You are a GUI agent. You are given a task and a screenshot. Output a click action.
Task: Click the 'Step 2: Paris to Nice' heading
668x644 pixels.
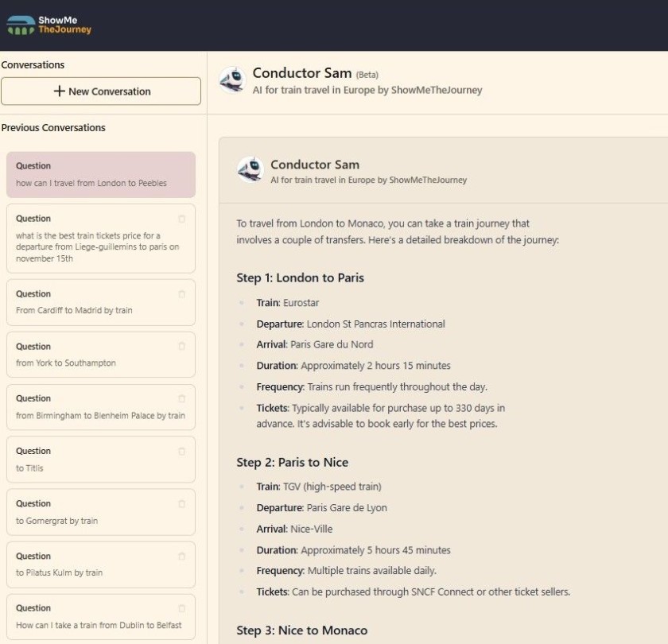click(293, 462)
